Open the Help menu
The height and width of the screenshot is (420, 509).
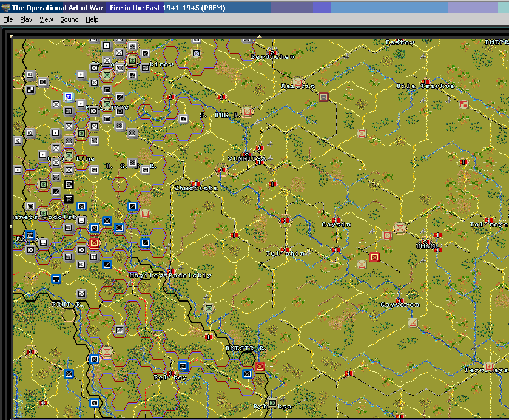pos(92,19)
